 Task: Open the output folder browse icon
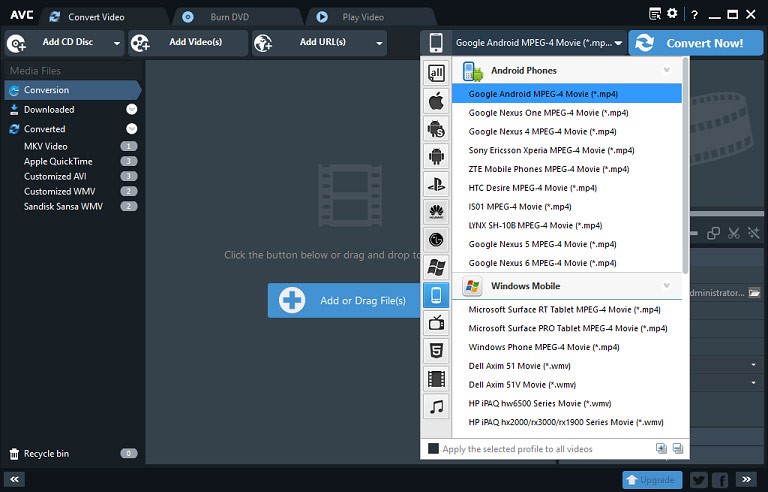754,293
